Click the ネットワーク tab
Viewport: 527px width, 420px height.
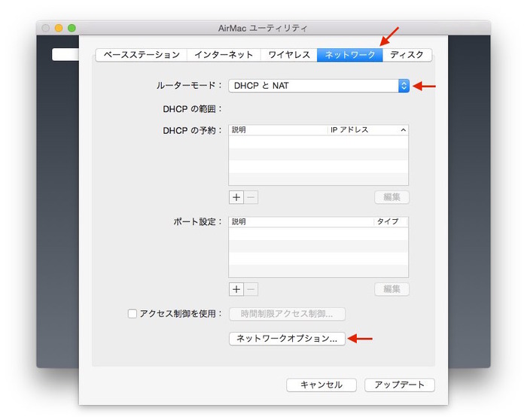[350, 55]
